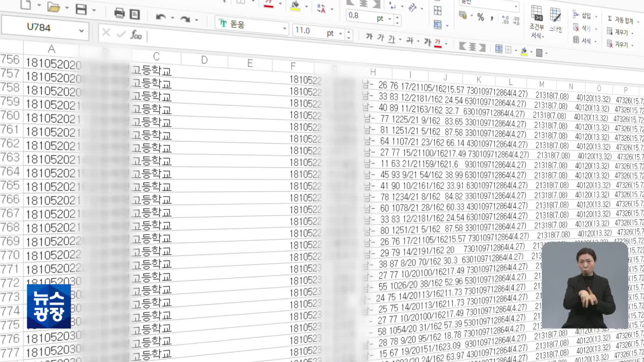The image size is (644, 362).
Task: Open the 채우기 fill menu
Action: [620, 32]
